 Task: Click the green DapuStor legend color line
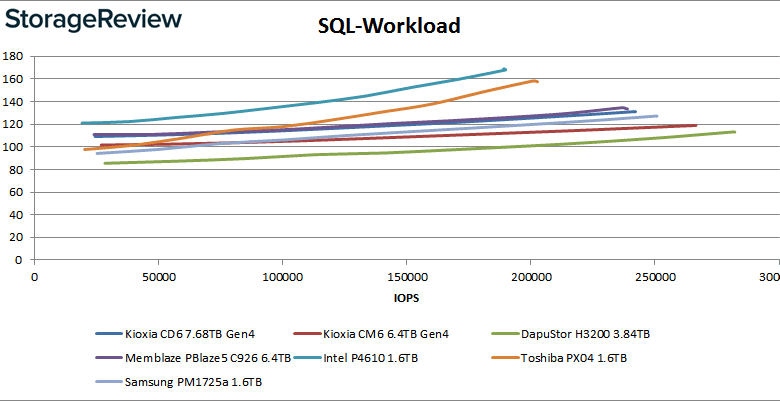coord(504,334)
